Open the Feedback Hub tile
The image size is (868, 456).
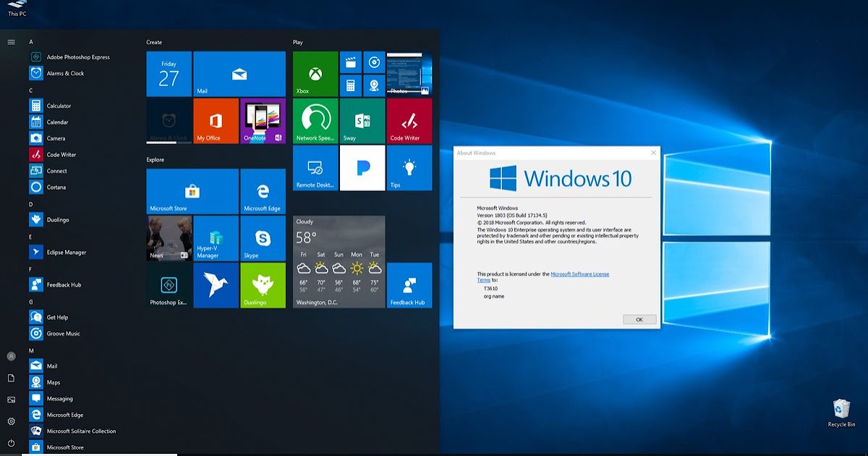(x=409, y=285)
